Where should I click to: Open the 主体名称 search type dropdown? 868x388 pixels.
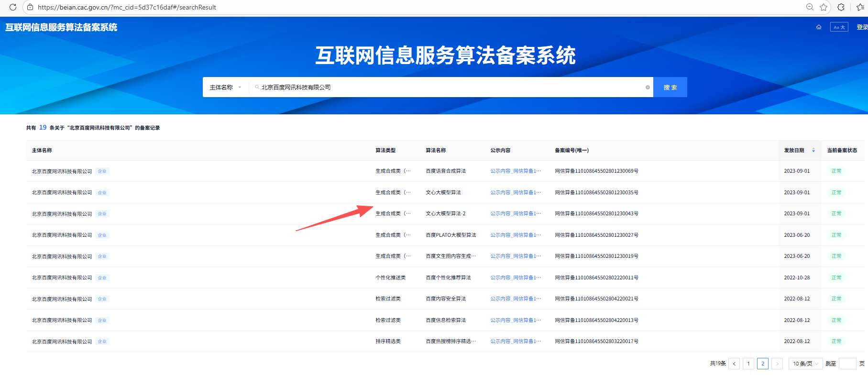pyautogui.click(x=226, y=88)
